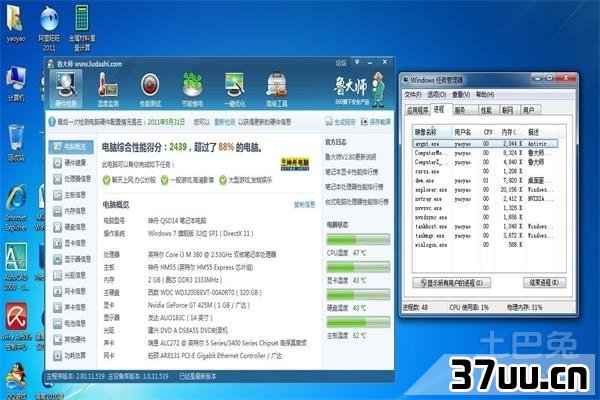600x400 pixels.
Task: Click the 生成报告 generate report button
Action: click(340, 122)
